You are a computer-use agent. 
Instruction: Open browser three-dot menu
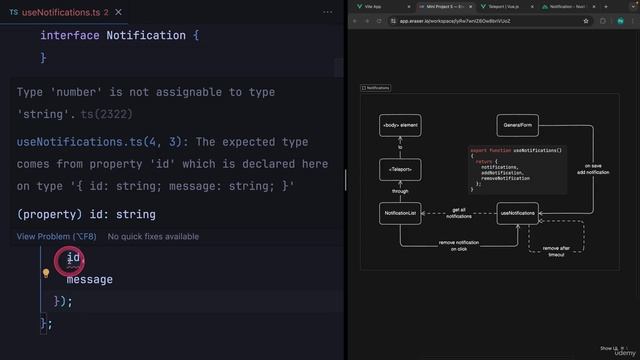(x=633, y=21)
